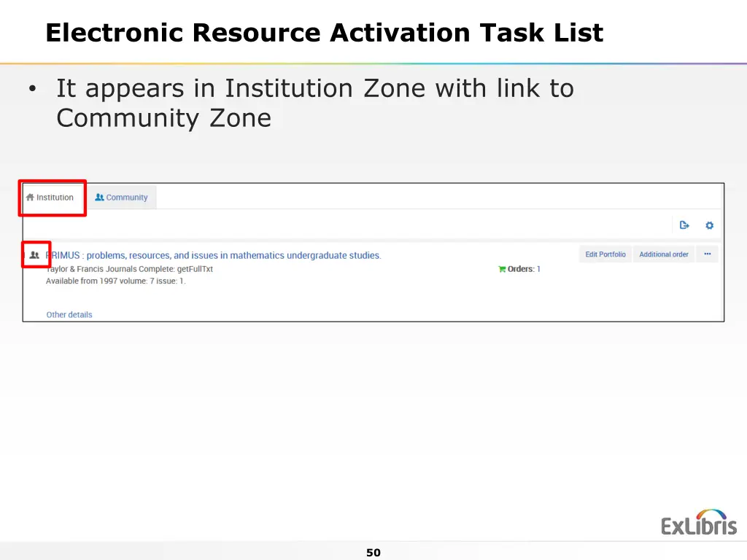The image size is (747, 560).
Task: Click the Edit Portfolio button
Action: 605,254
